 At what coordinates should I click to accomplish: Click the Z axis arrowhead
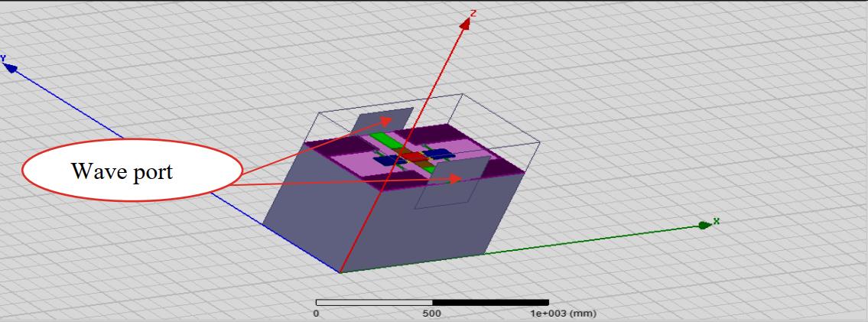click(x=466, y=23)
